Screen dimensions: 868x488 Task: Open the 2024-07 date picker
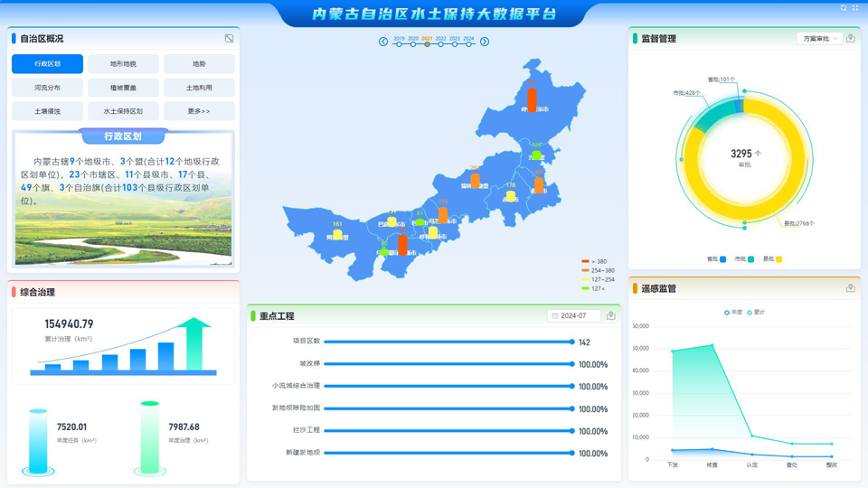pyautogui.click(x=574, y=316)
